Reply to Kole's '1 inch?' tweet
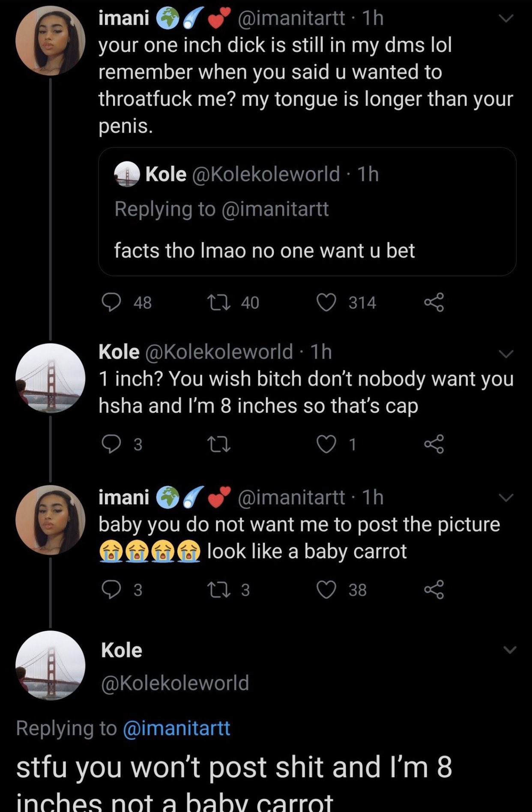Screen dimensions: 532x812 pyautogui.click(x=111, y=445)
